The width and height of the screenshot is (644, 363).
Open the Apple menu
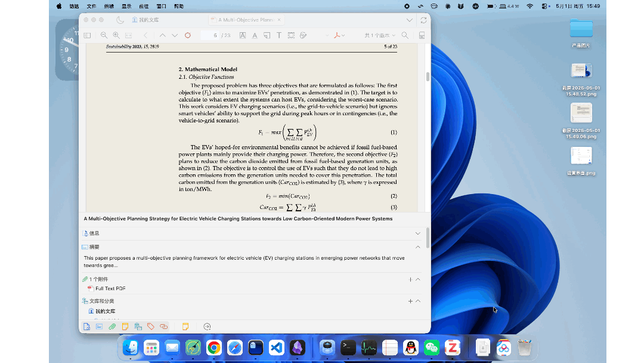tap(59, 6)
